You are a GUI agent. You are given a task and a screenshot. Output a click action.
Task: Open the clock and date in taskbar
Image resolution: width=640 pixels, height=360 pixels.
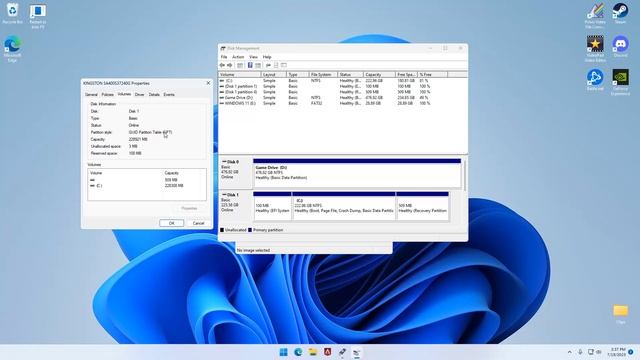pyautogui.click(x=617, y=352)
